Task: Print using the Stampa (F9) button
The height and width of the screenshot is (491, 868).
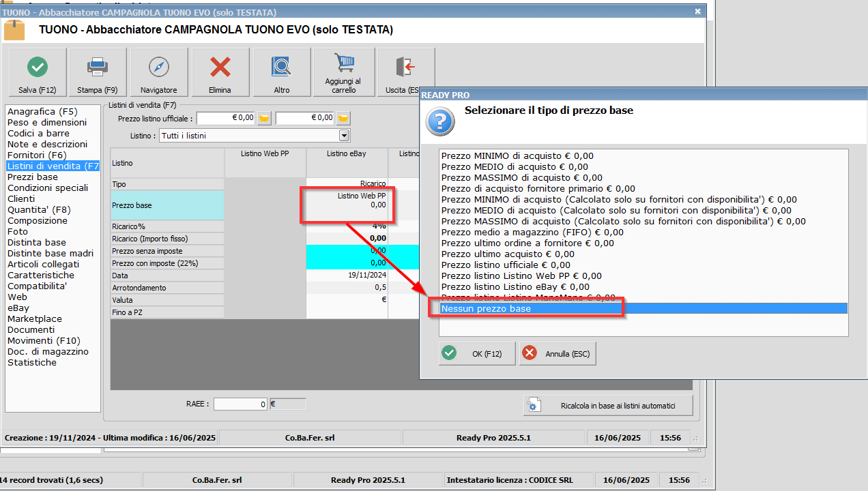Action: (98, 72)
